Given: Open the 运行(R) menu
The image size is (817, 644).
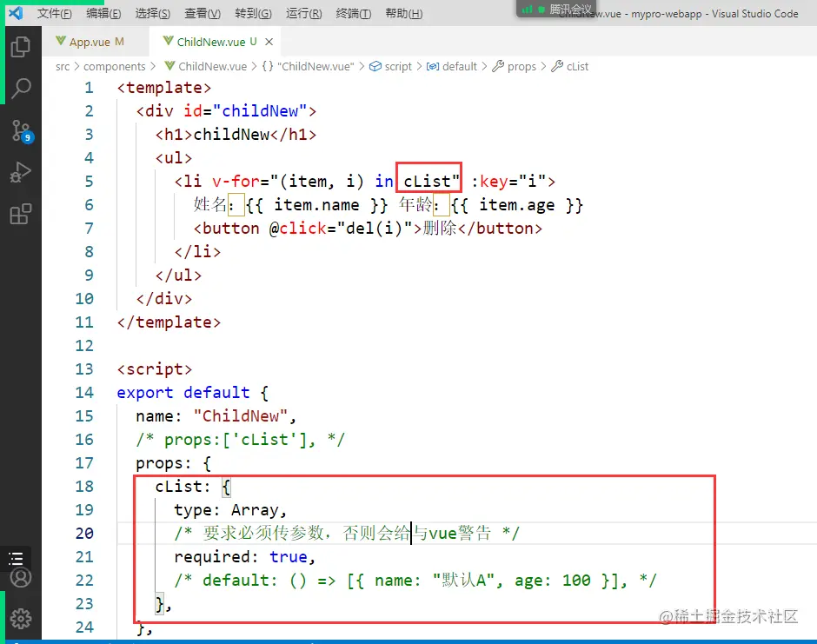Looking at the screenshot, I should tap(304, 14).
